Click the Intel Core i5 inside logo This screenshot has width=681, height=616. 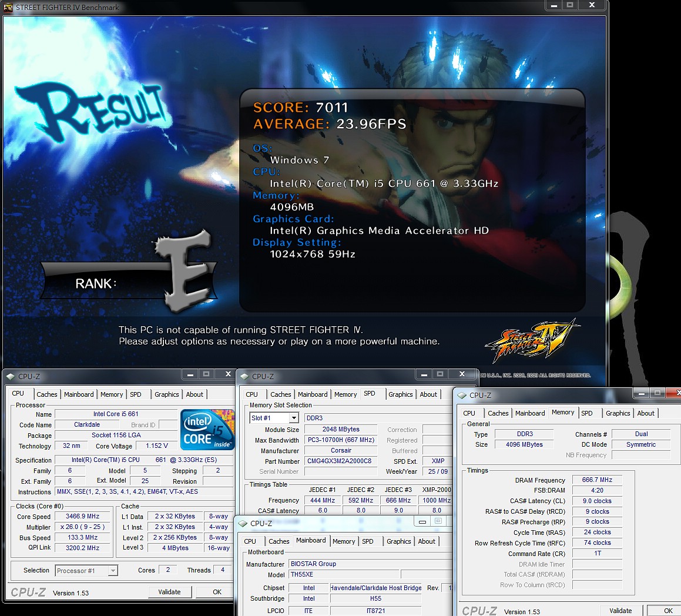point(207,429)
